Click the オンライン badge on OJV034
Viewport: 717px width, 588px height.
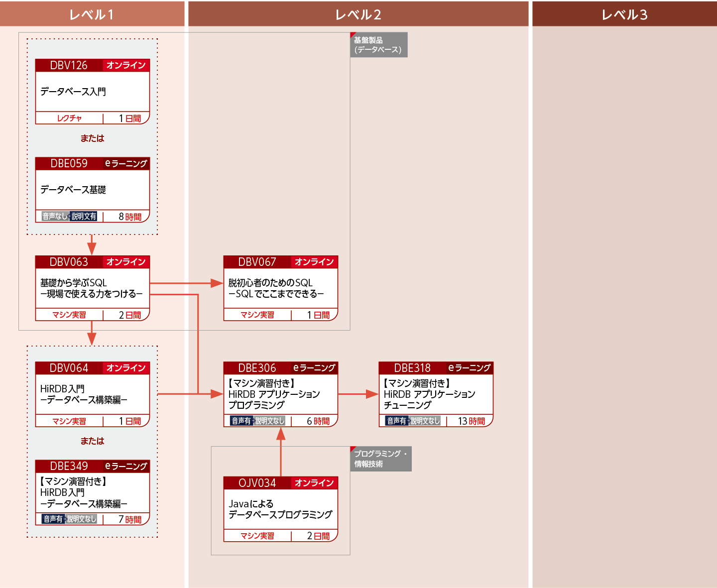[314, 483]
